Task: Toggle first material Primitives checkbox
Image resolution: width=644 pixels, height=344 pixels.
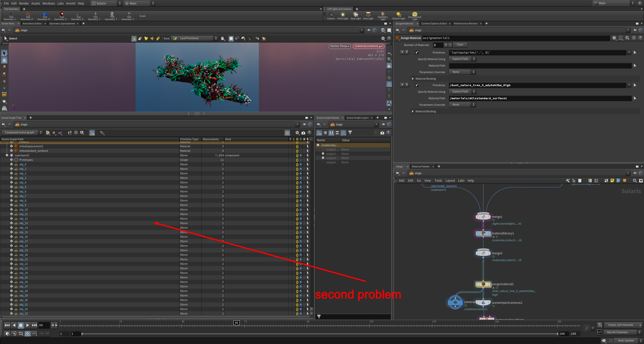Action: tap(417, 53)
